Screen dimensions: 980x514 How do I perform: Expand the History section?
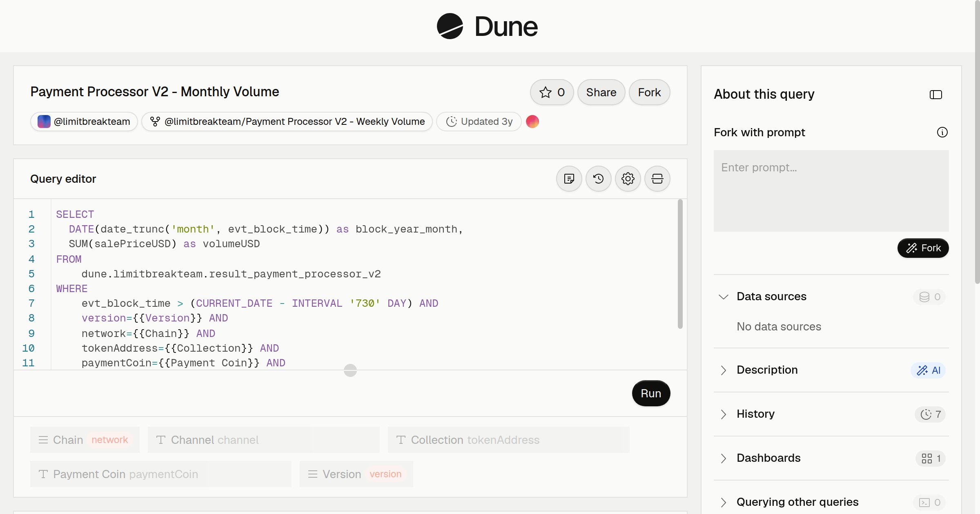(x=723, y=414)
